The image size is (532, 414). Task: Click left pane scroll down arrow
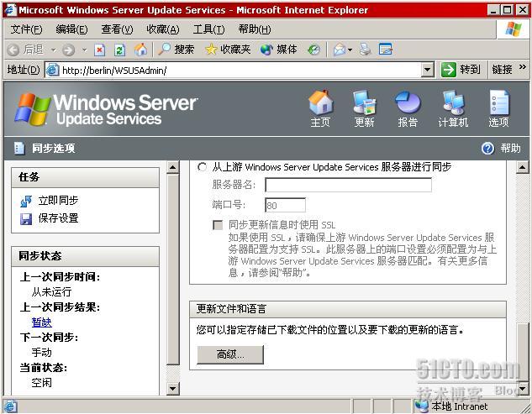172,389
